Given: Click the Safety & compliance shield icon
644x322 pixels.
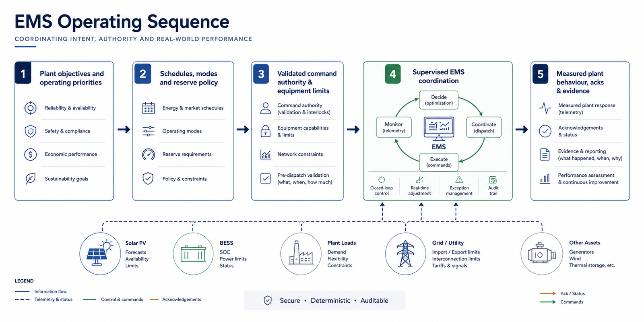Looking at the screenshot, I should pos(31,131).
